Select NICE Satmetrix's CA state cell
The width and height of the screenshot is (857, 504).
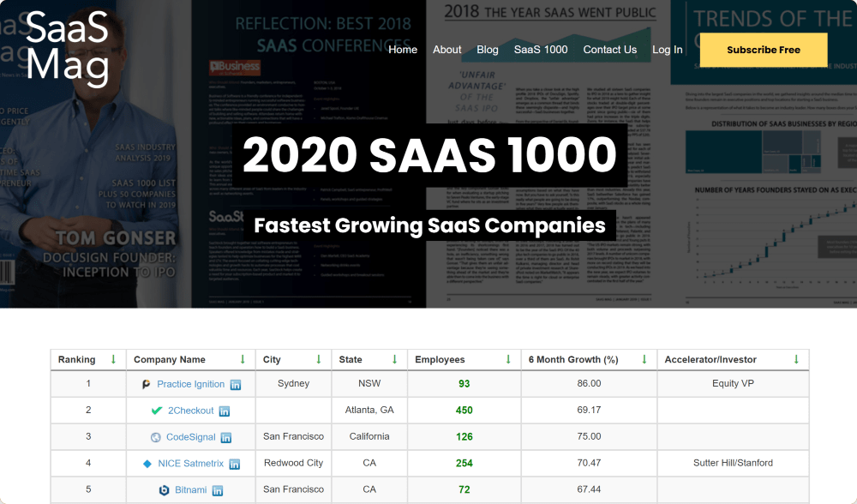point(369,463)
